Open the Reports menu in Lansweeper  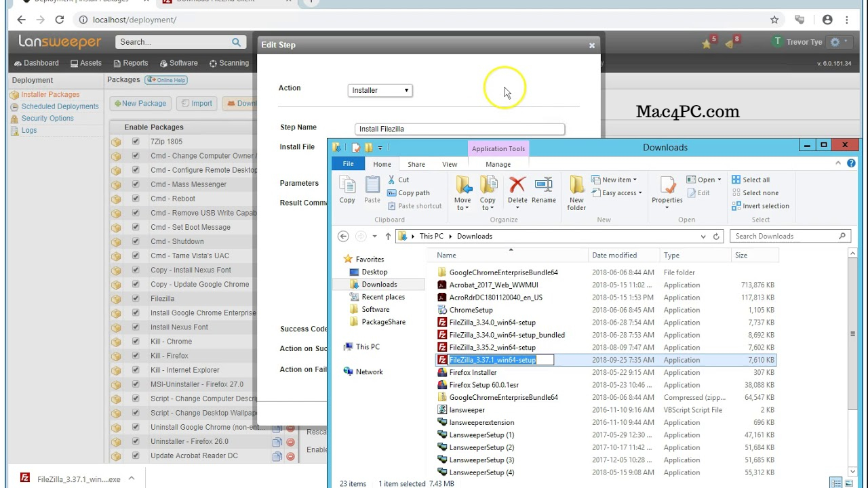coord(130,63)
